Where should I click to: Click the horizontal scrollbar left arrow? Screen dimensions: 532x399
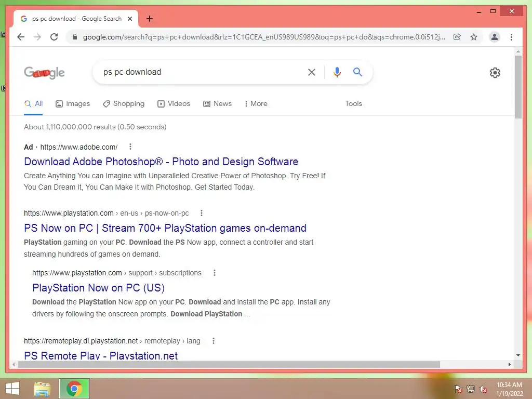coord(14,364)
